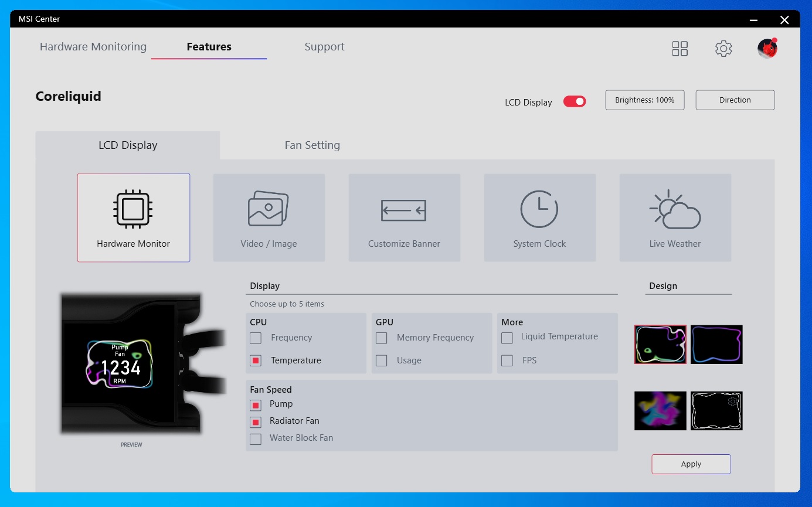Open the Direction selector
This screenshot has width=812, height=507.
[735, 100]
